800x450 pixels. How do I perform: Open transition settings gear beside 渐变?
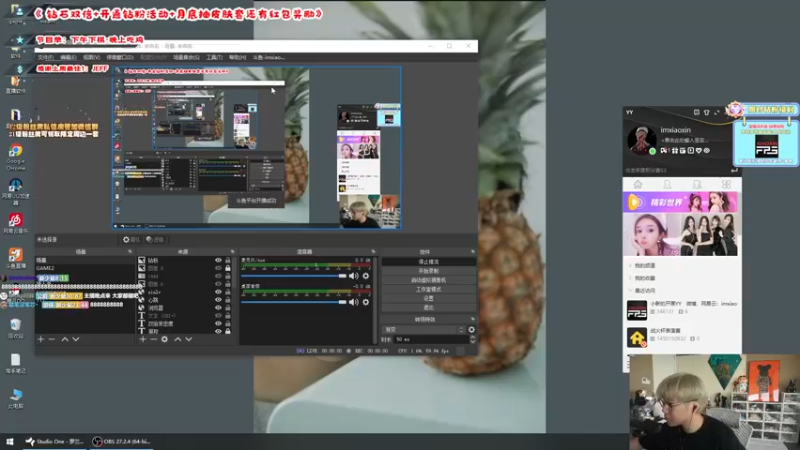click(471, 330)
